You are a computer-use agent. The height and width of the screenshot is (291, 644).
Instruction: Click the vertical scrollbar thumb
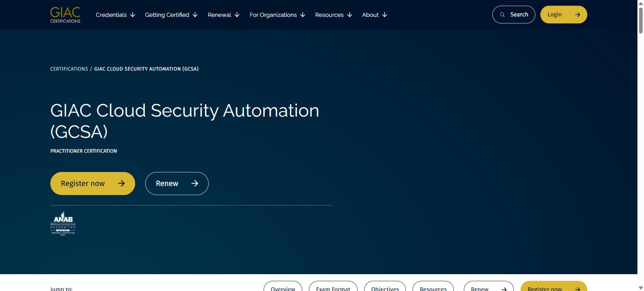click(x=640, y=21)
